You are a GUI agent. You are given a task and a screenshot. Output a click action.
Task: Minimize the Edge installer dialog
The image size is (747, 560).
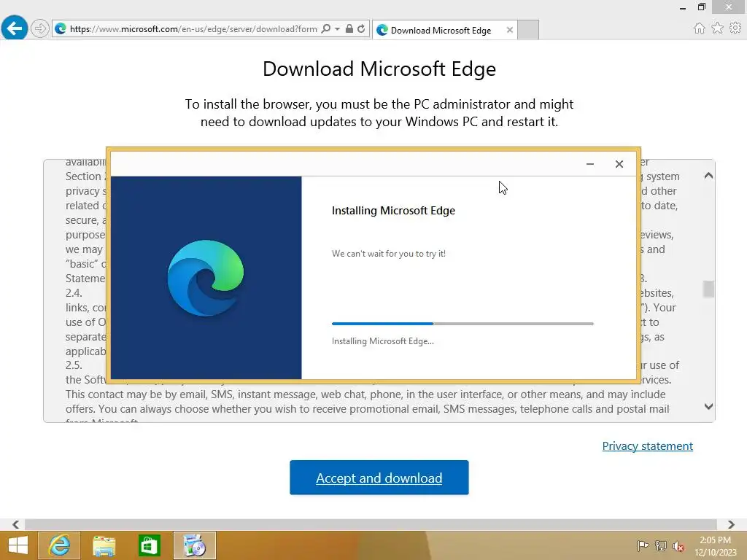point(589,164)
